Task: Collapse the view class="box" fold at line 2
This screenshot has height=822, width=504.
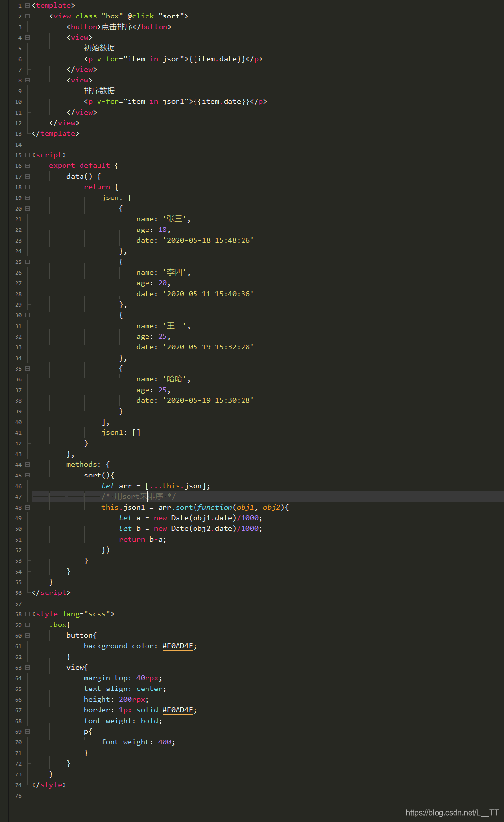Action: pyautogui.click(x=27, y=16)
